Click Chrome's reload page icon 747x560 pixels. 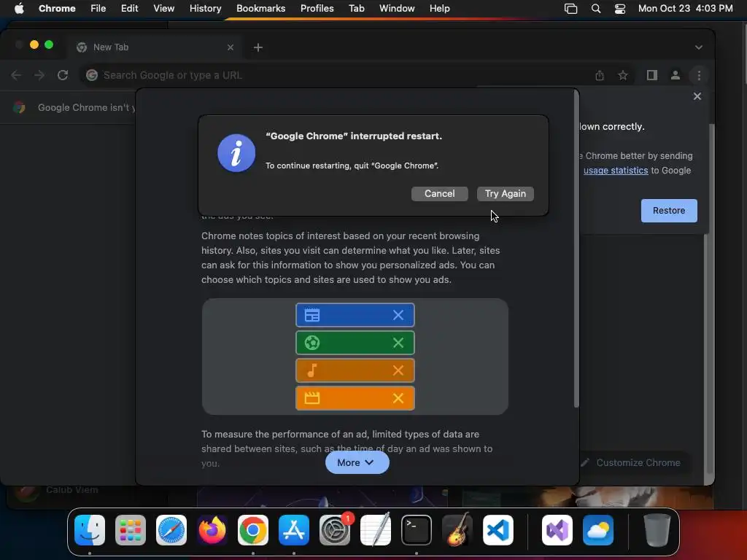[63, 75]
